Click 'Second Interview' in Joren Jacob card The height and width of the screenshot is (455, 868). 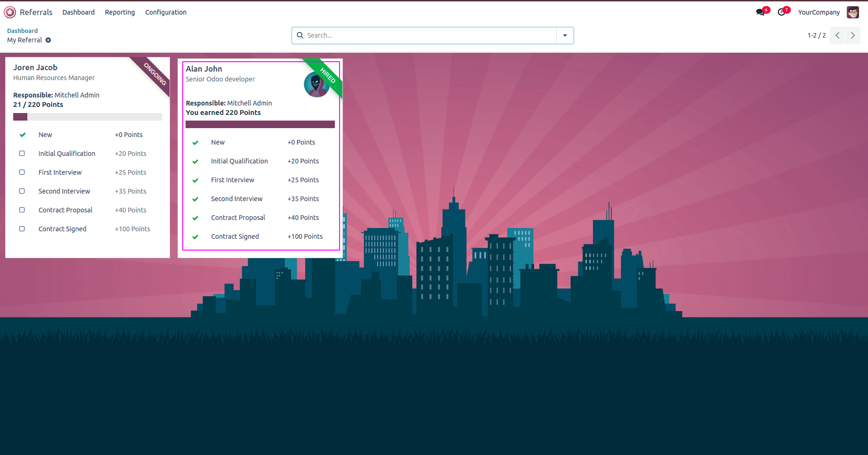[64, 191]
